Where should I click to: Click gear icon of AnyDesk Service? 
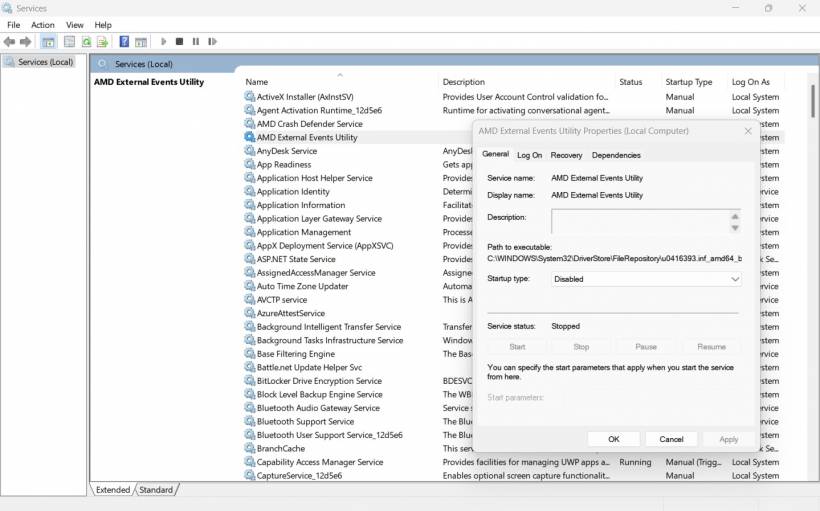pyautogui.click(x=249, y=151)
